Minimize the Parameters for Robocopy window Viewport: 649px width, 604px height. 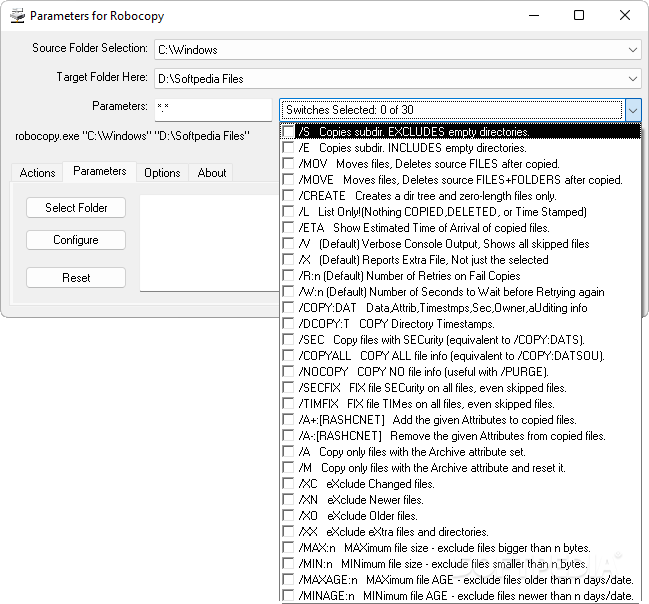[x=534, y=15]
